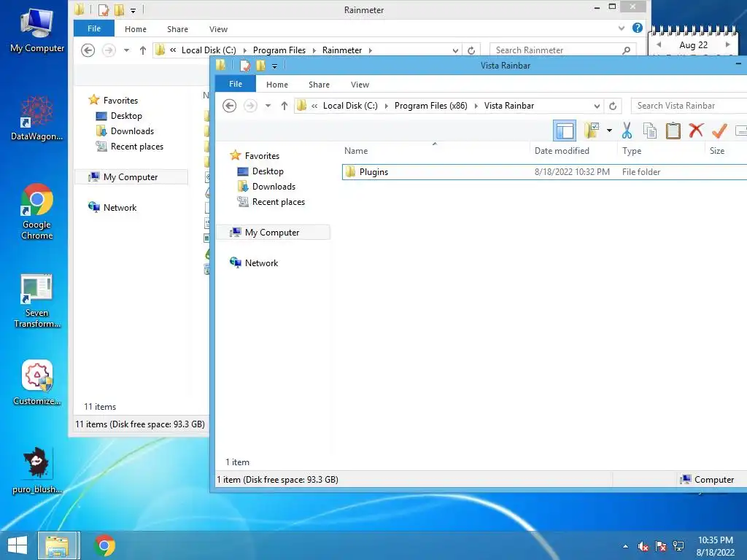The image size is (747, 560).
Task: Copy the selection with the copy icon
Action: 650,130
